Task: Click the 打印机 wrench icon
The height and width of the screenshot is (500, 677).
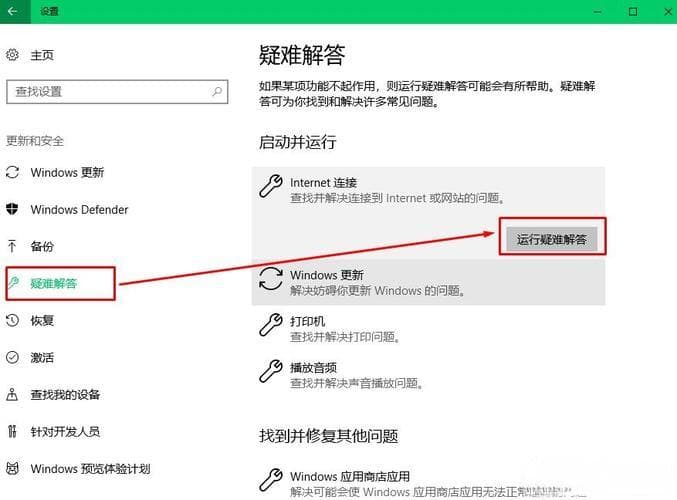Action: (271, 325)
